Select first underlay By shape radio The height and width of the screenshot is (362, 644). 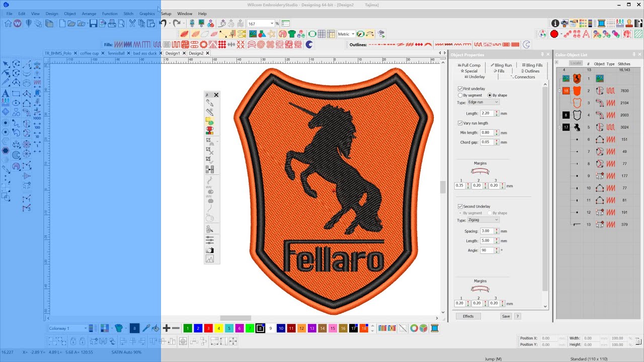490,95
